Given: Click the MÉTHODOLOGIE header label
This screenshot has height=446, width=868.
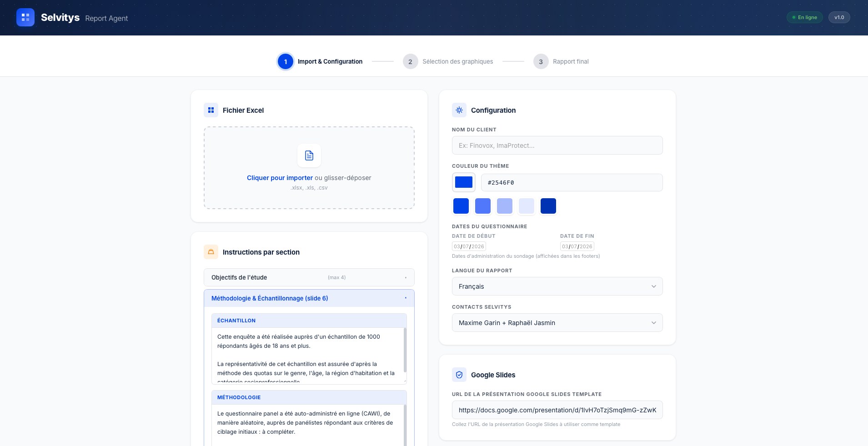Looking at the screenshot, I should pos(239,397).
